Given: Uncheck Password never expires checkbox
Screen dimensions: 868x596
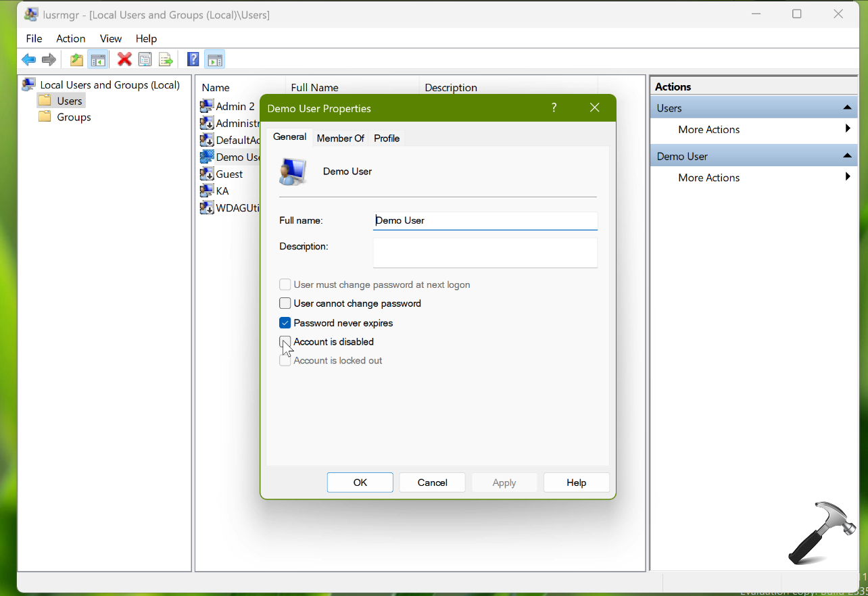Looking at the screenshot, I should coord(285,323).
